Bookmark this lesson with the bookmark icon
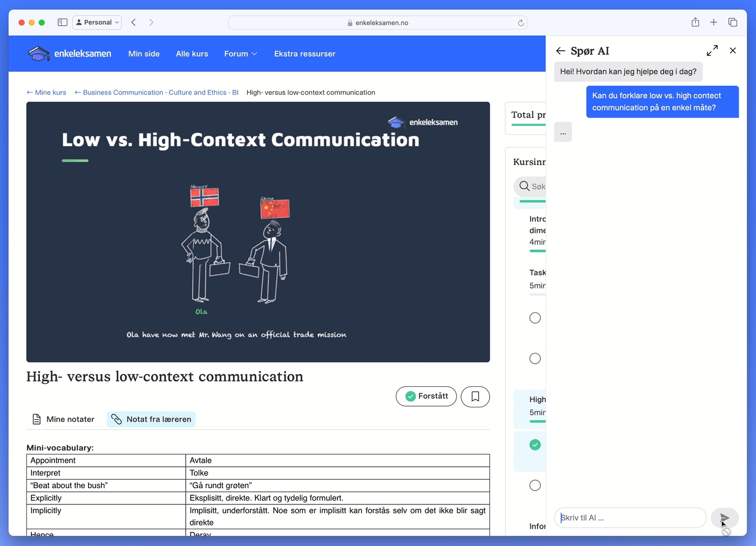Viewport: 756px width, 546px height. [475, 397]
